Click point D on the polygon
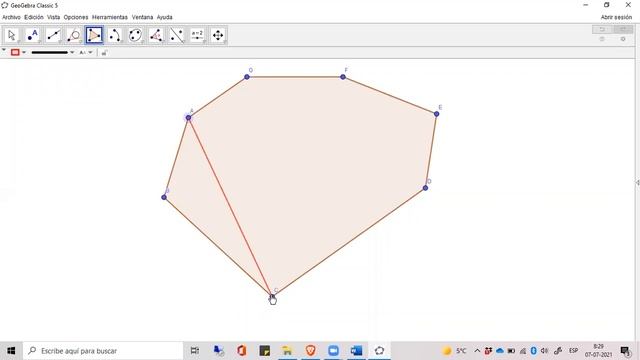 [425, 188]
